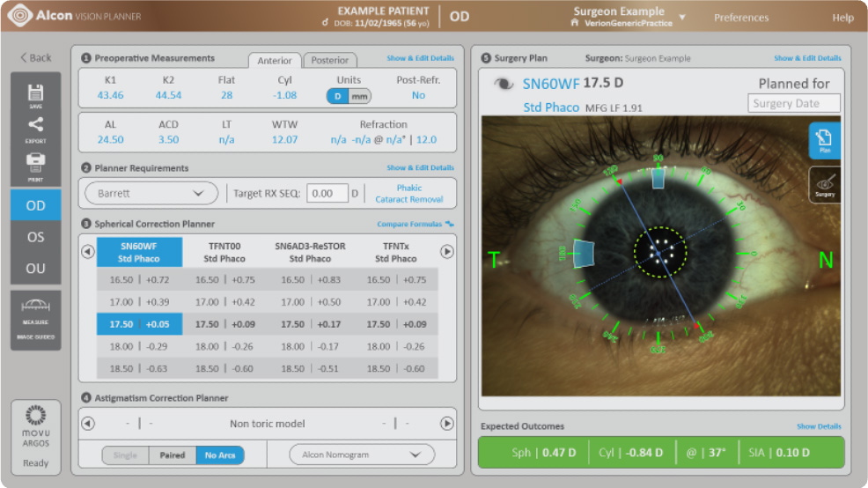Open Show Details for Expected Outcomes
Screen dimensions: 868x488
coord(819,426)
